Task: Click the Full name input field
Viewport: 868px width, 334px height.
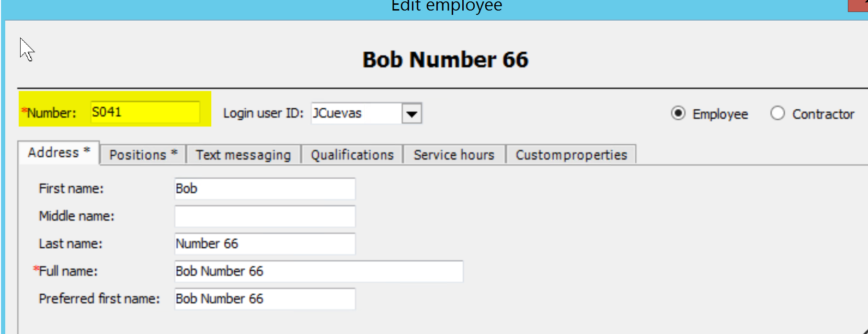Action: 319,271
